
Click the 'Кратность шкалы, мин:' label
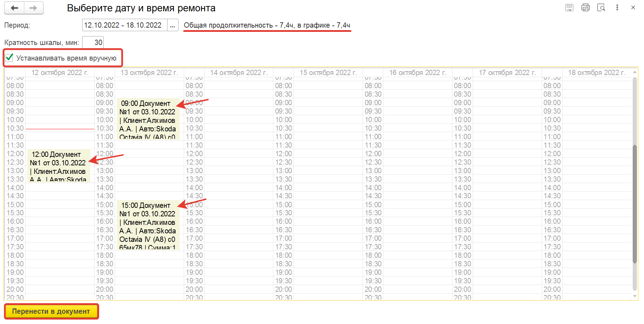[x=42, y=42]
